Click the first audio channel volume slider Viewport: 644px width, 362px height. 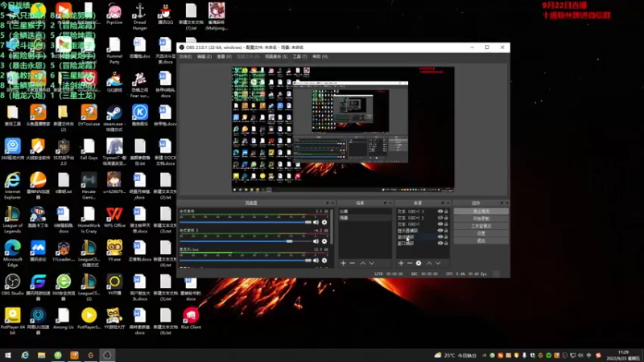242,221
